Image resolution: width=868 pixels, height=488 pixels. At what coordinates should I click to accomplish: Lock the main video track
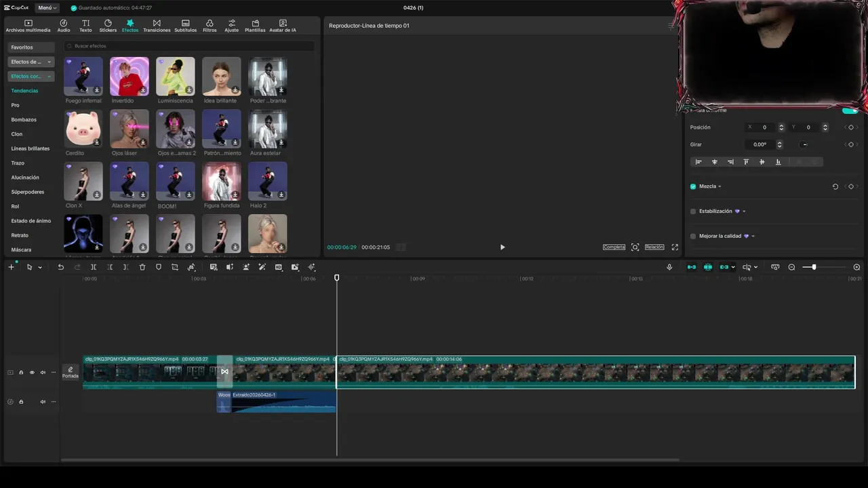21,372
